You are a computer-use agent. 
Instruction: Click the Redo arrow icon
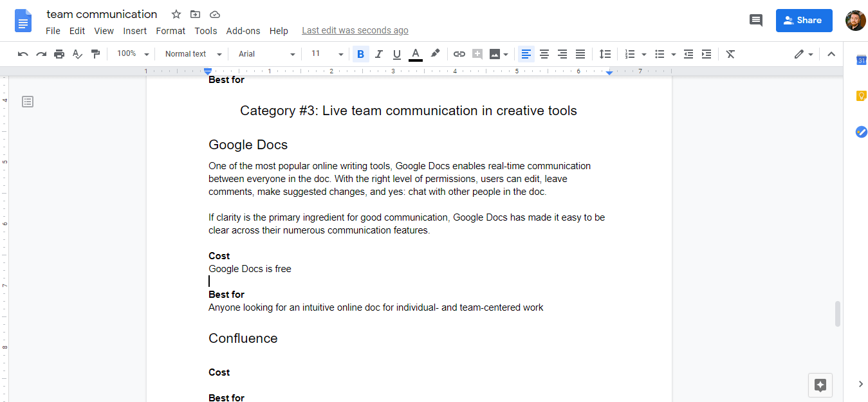click(41, 54)
